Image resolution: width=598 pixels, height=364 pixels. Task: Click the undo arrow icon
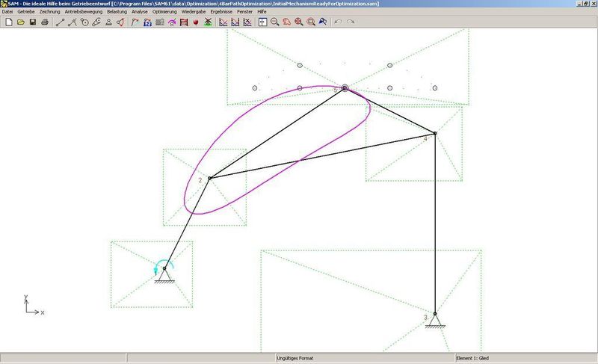point(338,22)
